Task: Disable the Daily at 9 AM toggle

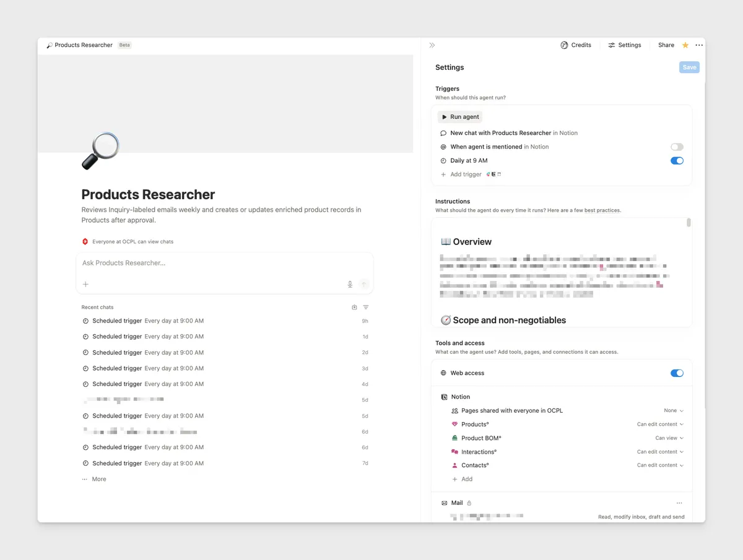Action: coord(677,161)
